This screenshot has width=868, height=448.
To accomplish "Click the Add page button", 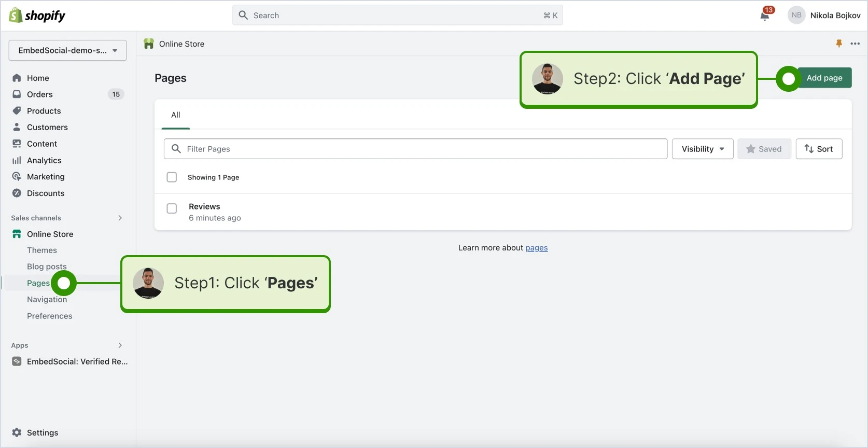I will [824, 78].
